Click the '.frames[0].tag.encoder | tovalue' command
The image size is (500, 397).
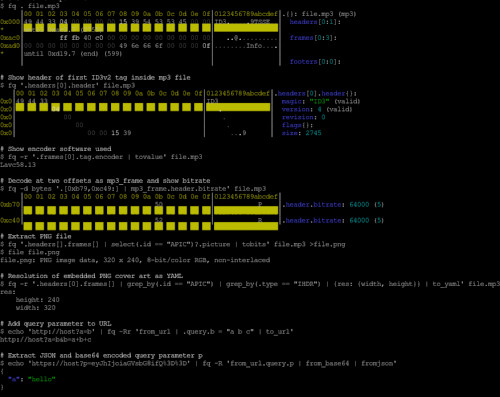click(x=101, y=157)
